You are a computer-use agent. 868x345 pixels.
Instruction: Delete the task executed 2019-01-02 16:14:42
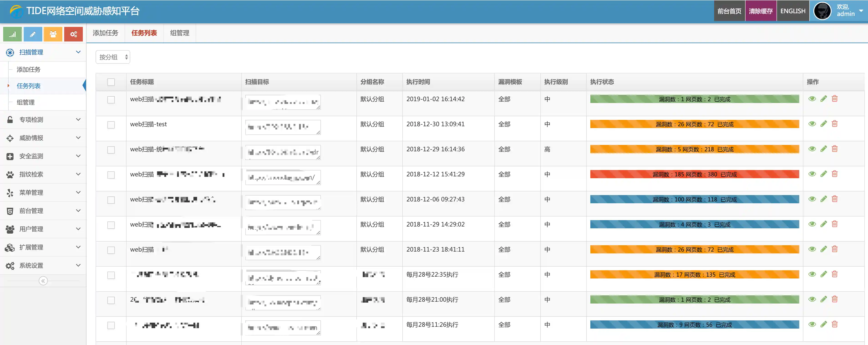pyautogui.click(x=835, y=99)
